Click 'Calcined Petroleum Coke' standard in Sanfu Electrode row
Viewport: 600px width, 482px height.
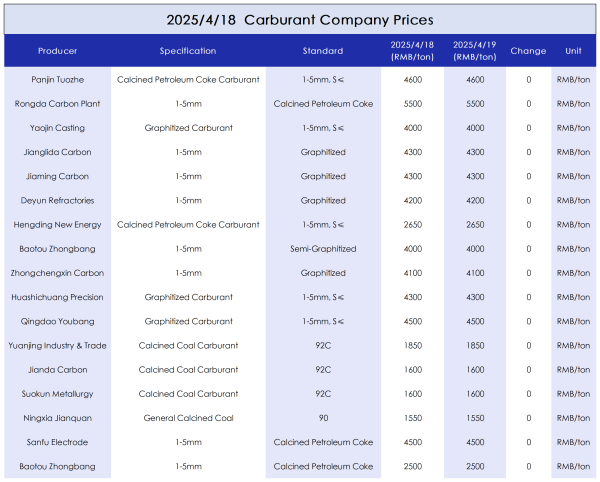point(323,442)
